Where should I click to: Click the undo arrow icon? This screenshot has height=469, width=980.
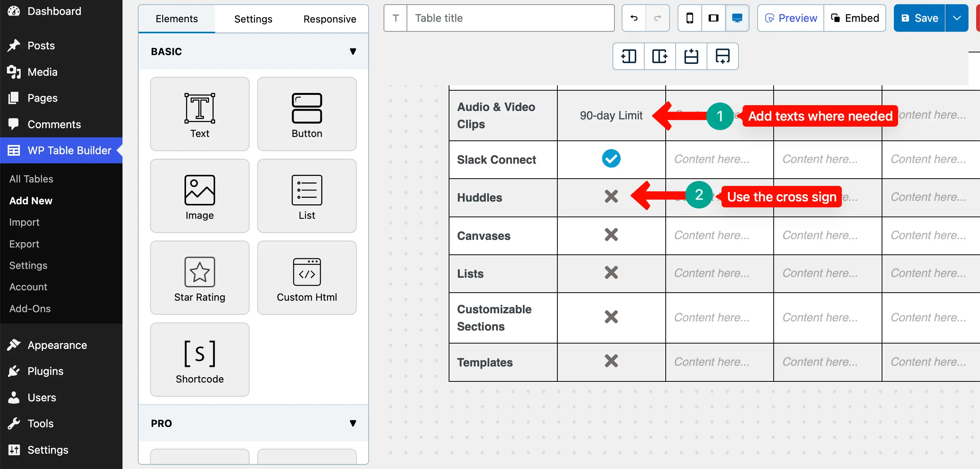634,18
